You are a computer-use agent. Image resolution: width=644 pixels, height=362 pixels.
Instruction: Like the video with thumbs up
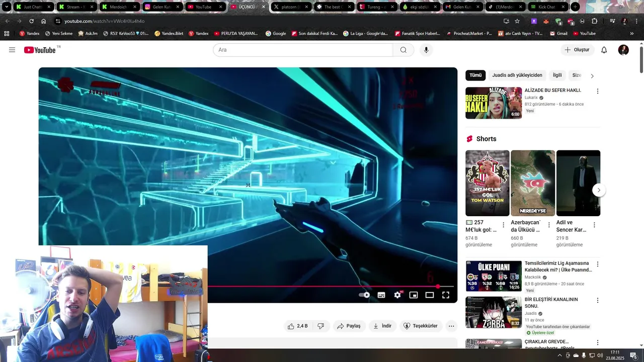[297, 326]
